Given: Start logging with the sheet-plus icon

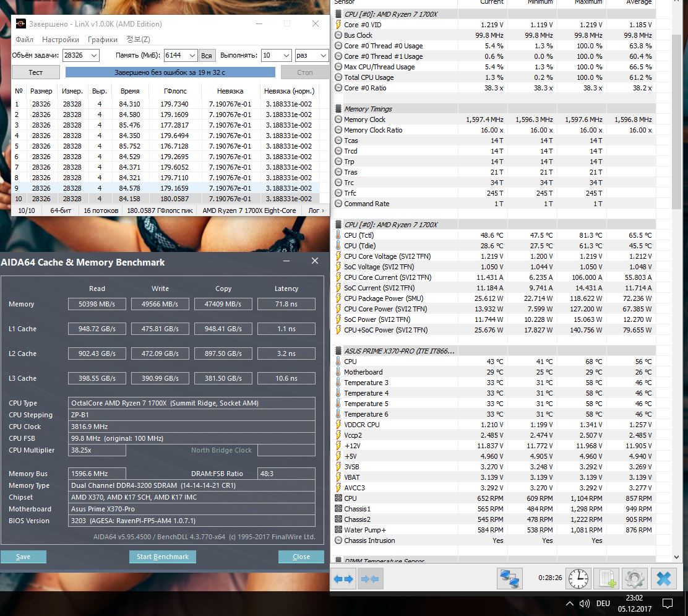Looking at the screenshot, I should pyautogui.click(x=607, y=579).
